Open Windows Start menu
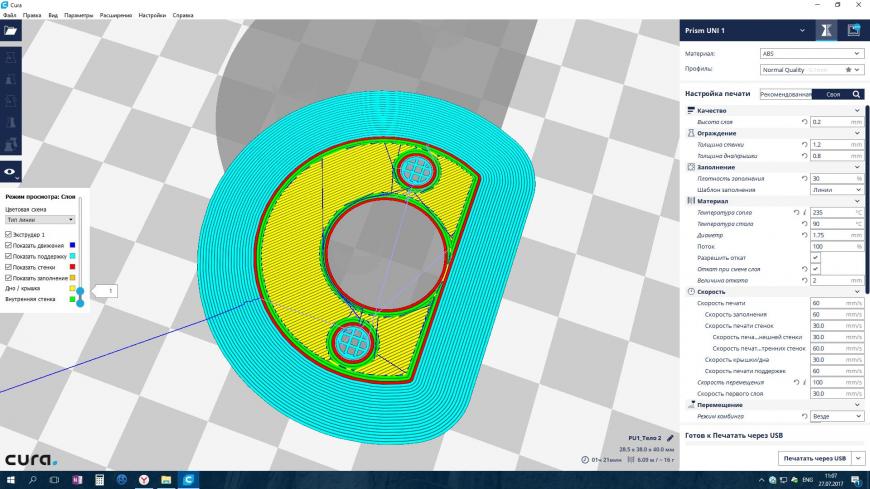This screenshot has width=870, height=489. 10,480
